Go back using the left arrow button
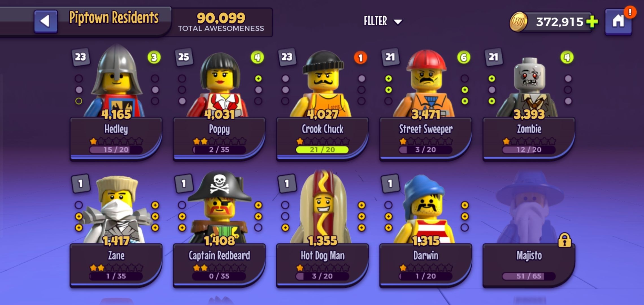 click(x=46, y=21)
